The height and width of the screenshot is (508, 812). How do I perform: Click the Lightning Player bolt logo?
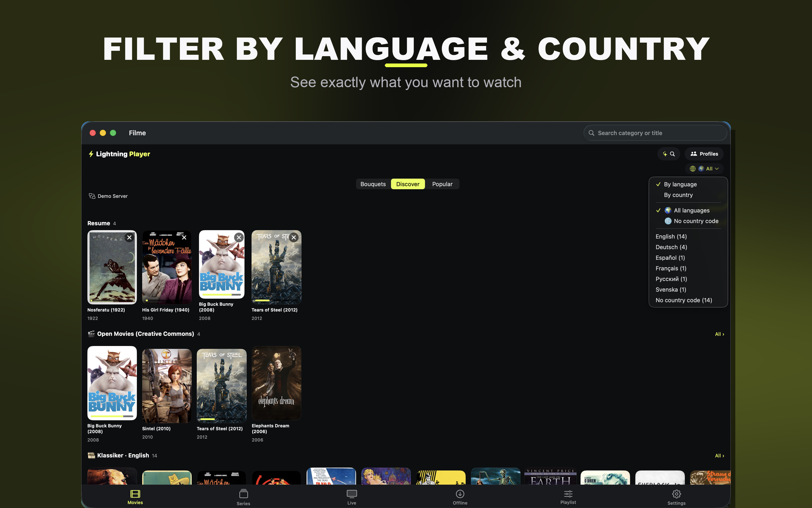[x=91, y=154]
